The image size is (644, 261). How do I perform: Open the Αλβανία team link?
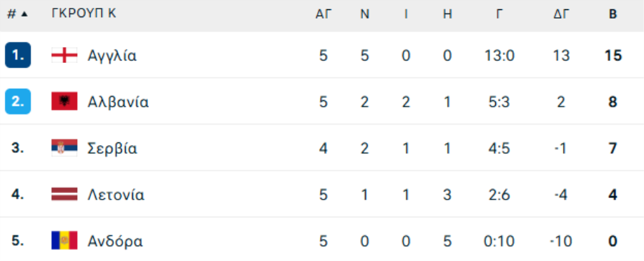pyautogui.click(x=118, y=102)
